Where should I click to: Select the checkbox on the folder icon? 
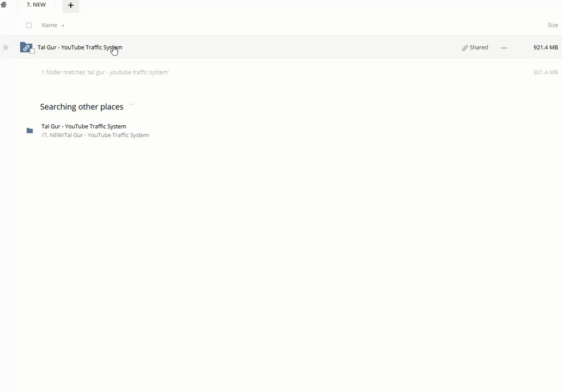click(32, 51)
